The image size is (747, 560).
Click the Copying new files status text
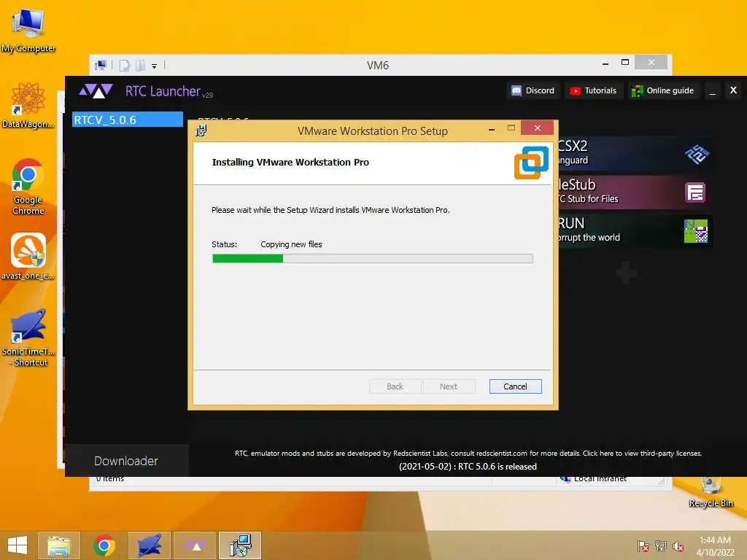[291, 244]
